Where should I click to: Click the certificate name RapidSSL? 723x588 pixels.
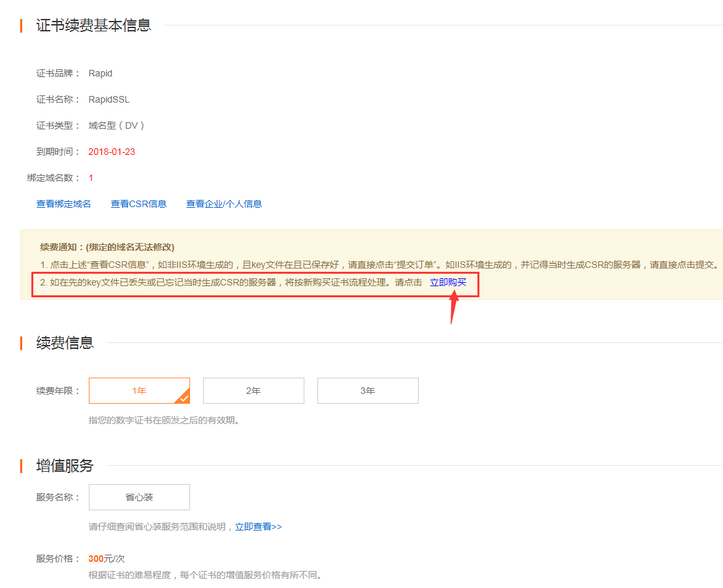coord(109,99)
